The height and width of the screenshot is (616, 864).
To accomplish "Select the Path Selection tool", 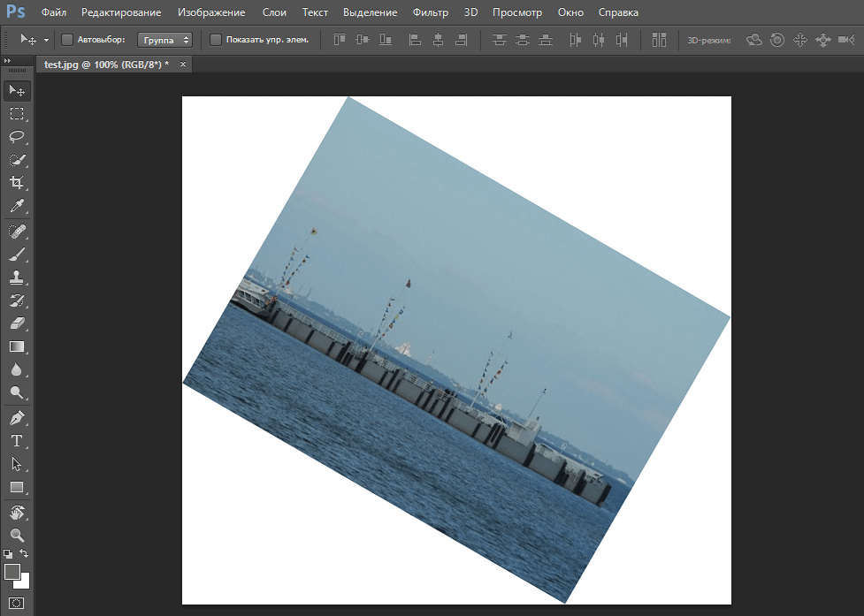I will [17, 464].
